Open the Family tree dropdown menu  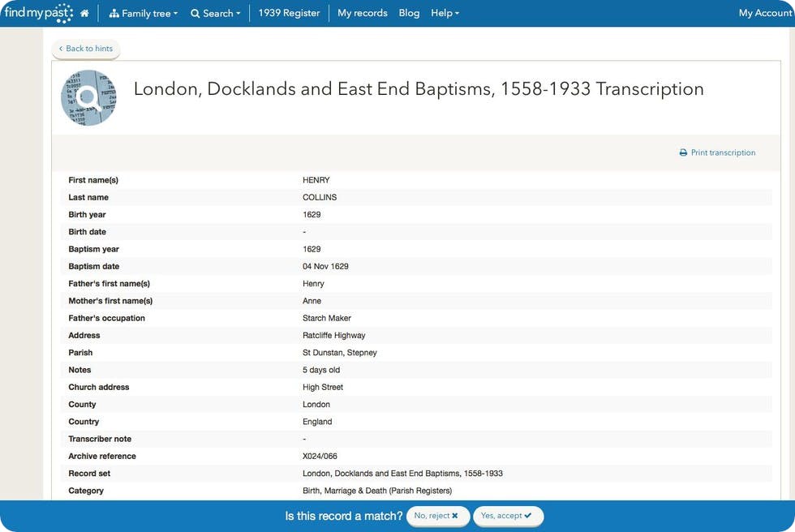[x=144, y=13]
